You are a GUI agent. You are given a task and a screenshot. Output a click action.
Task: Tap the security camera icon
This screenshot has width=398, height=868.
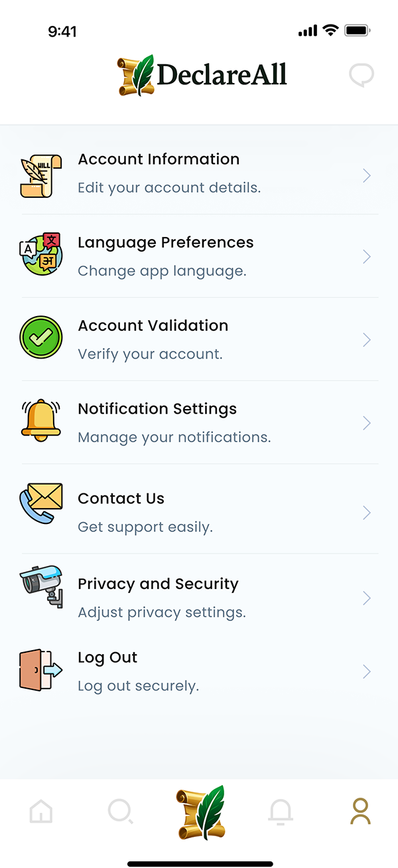pyautogui.click(x=41, y=586)
